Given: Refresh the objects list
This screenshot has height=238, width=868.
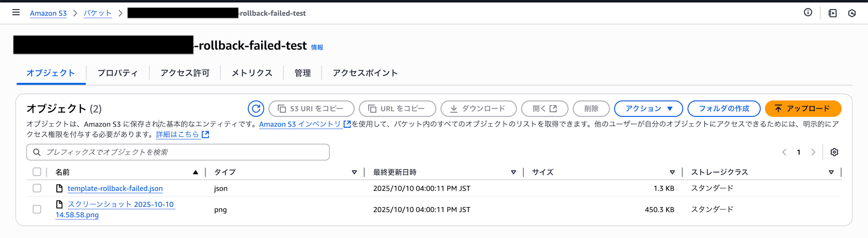Looking at the screenshot, I should [x=256, y=109].
